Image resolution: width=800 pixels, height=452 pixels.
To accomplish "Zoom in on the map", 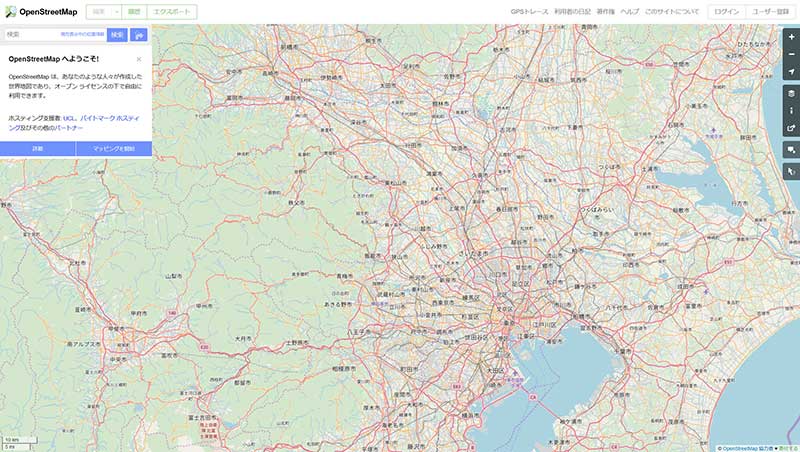I will [x=791, y=37].
